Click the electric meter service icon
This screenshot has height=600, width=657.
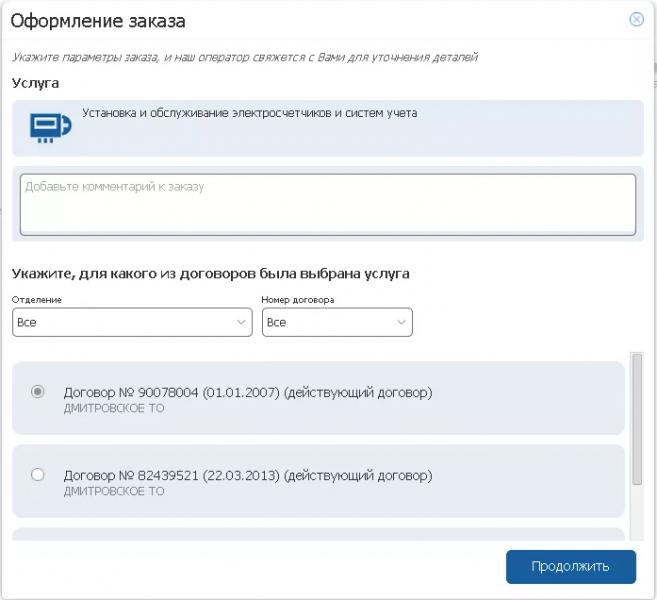[49, 126]
